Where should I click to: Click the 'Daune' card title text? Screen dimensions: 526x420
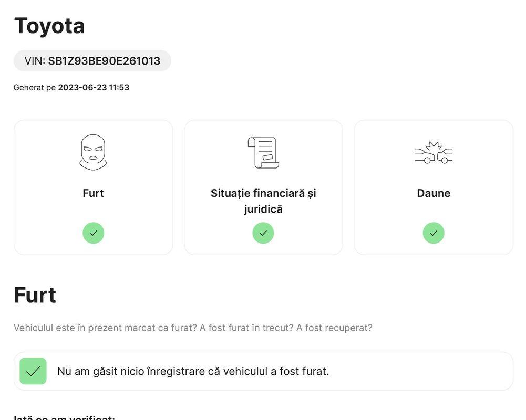[434, 193]
